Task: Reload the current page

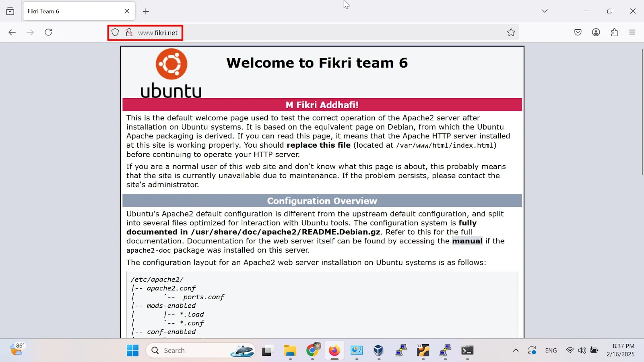Action: click(x=48, y=32)
